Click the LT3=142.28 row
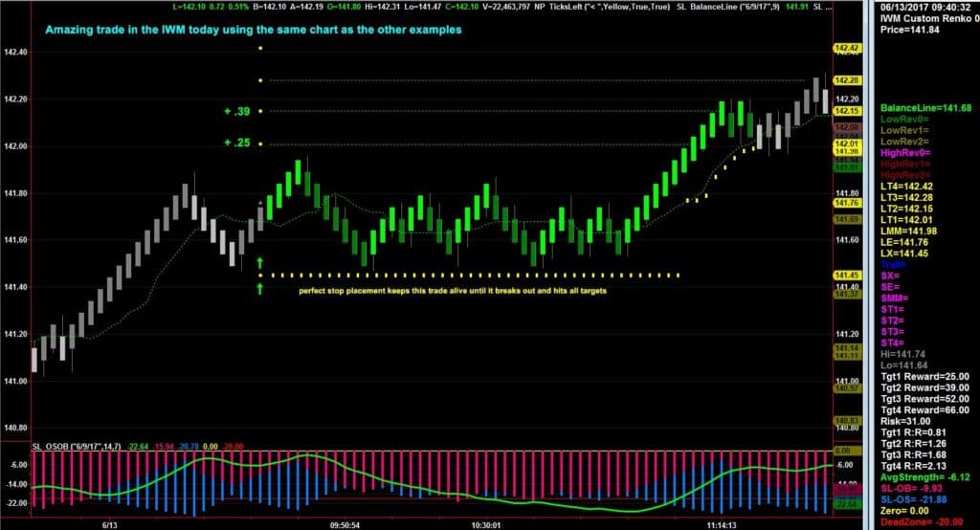Image resolution: width=980 pixels, height=530 pixels. pyautogui.click(x=906, y=197)
